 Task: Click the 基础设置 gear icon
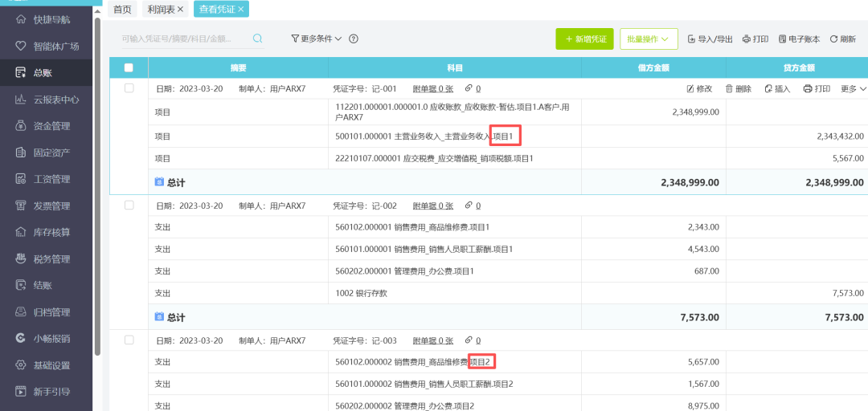(x=21, y=365)
